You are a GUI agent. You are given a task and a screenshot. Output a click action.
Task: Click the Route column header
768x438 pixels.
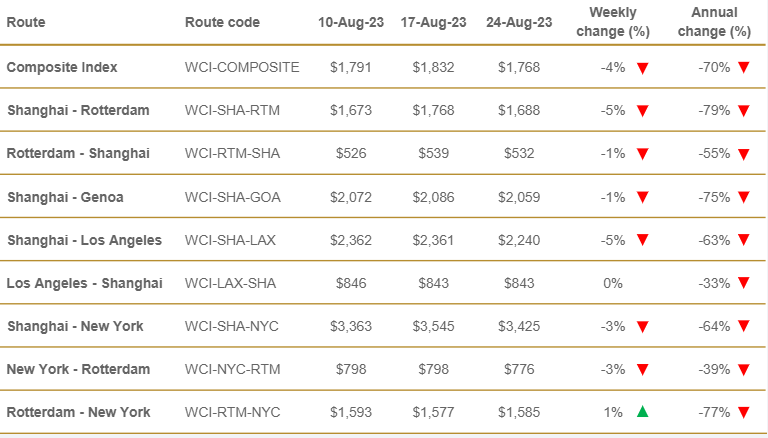tap(26, 23)
